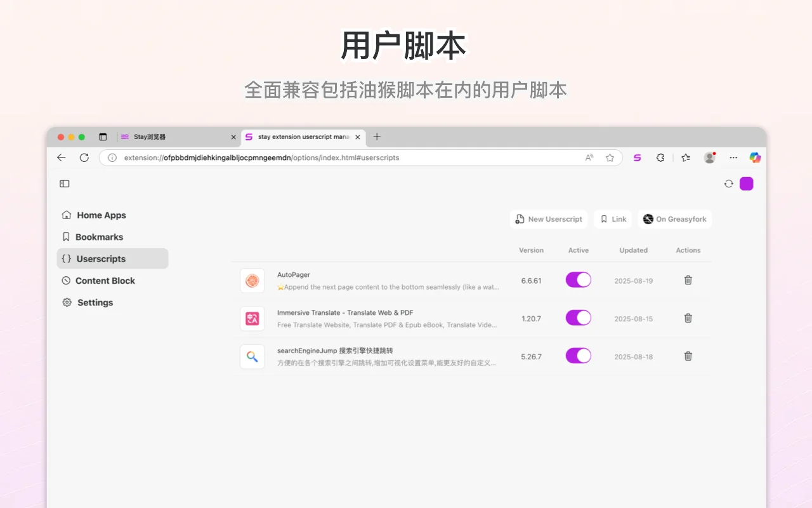
Task: Open the Settings sidebar section
Action: coord(95,302)
